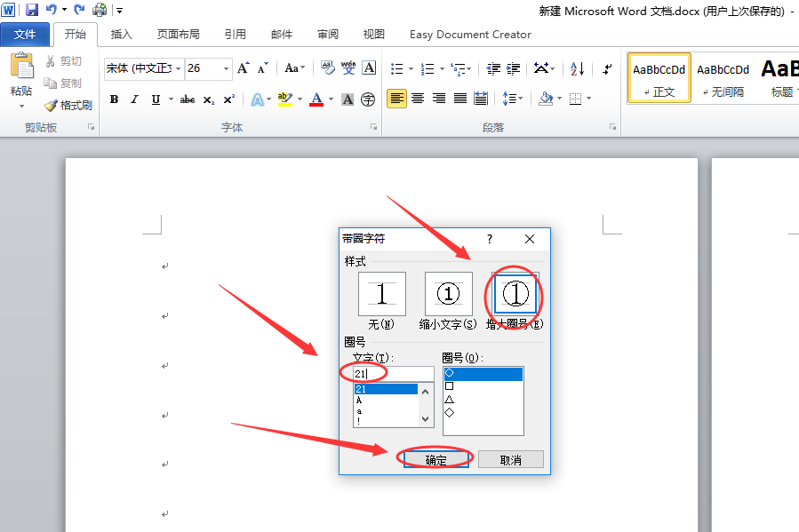Screen dimensions: 799x532
Task: Expand the font size 26 dropdown
Action: click(x=226, y=68)
